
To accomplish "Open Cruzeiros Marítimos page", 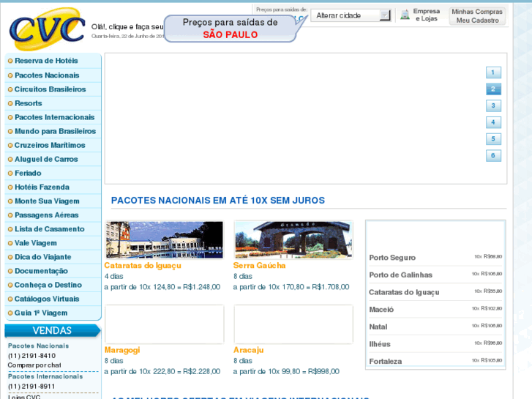I will 50,145.
